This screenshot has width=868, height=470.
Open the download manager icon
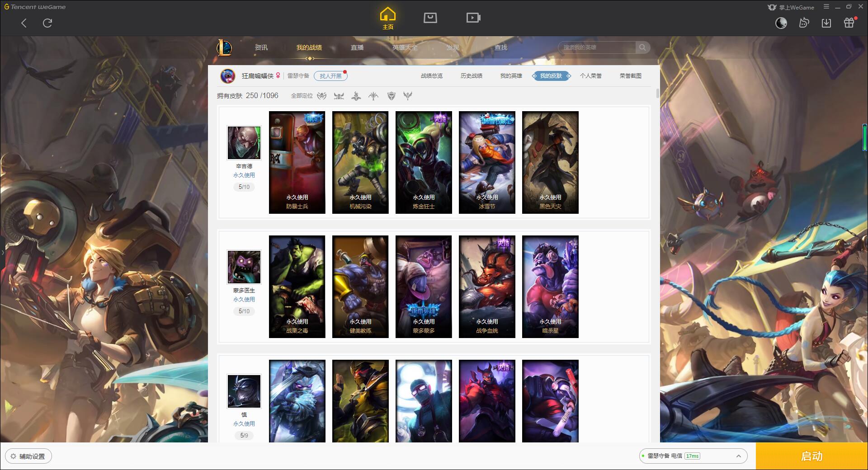tap(826, 23)
